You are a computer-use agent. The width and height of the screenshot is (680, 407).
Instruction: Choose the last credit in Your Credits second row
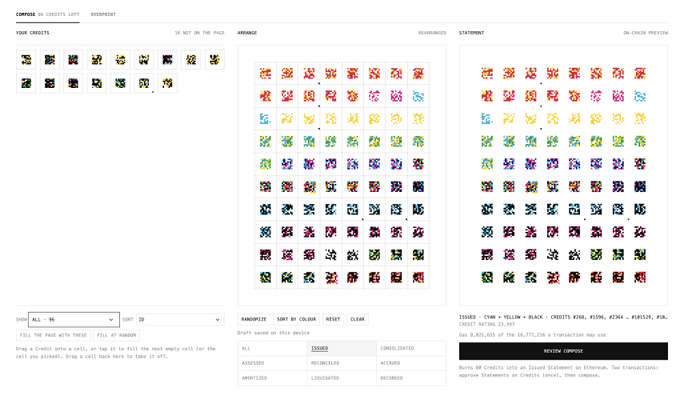click(167, 83)
